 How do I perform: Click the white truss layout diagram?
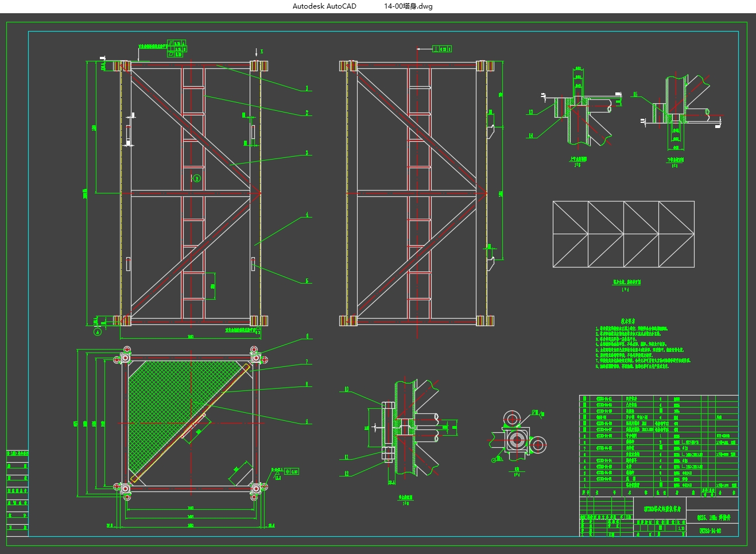623,234
